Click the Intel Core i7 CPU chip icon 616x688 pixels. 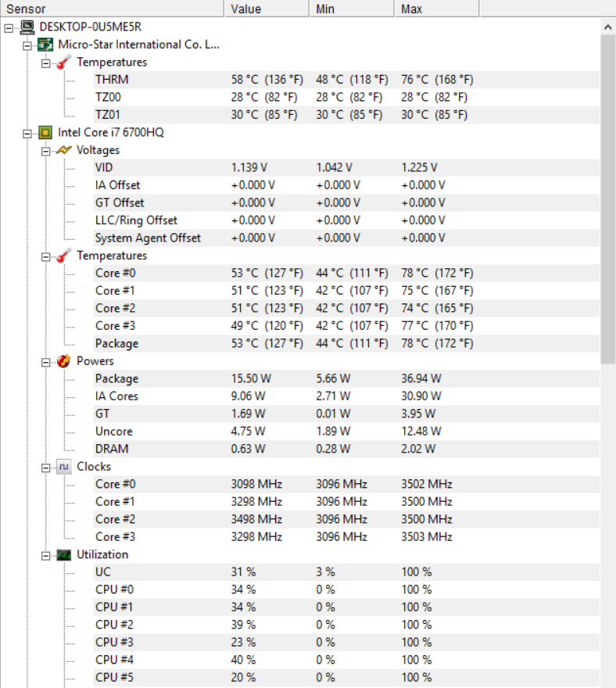coord(45,132)
